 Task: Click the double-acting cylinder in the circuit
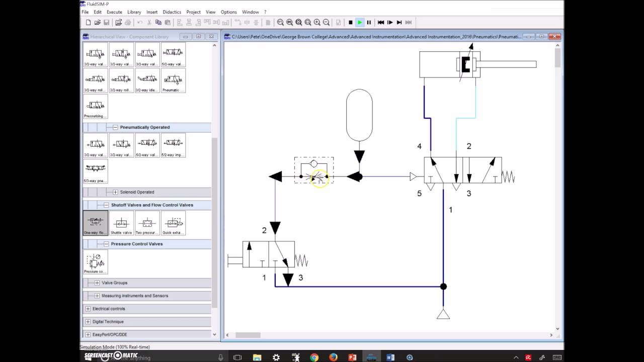tap(478, 64)
